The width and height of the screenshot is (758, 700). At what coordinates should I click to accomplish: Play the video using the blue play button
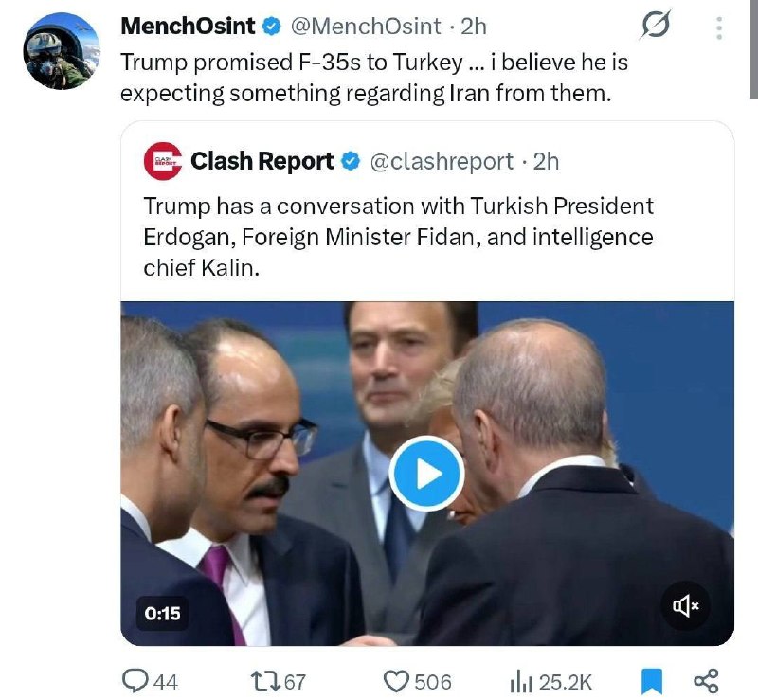(427, 474)
